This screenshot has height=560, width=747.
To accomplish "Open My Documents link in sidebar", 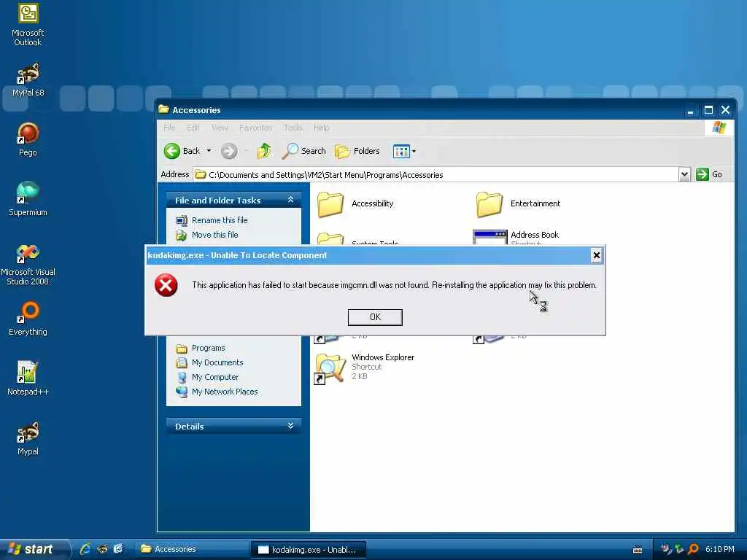I will 217,362.
